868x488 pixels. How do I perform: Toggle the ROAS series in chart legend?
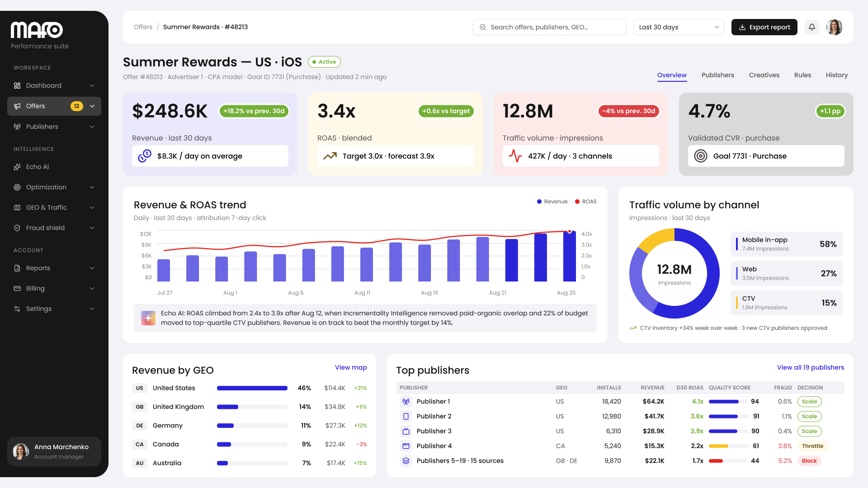pos(585,202)
